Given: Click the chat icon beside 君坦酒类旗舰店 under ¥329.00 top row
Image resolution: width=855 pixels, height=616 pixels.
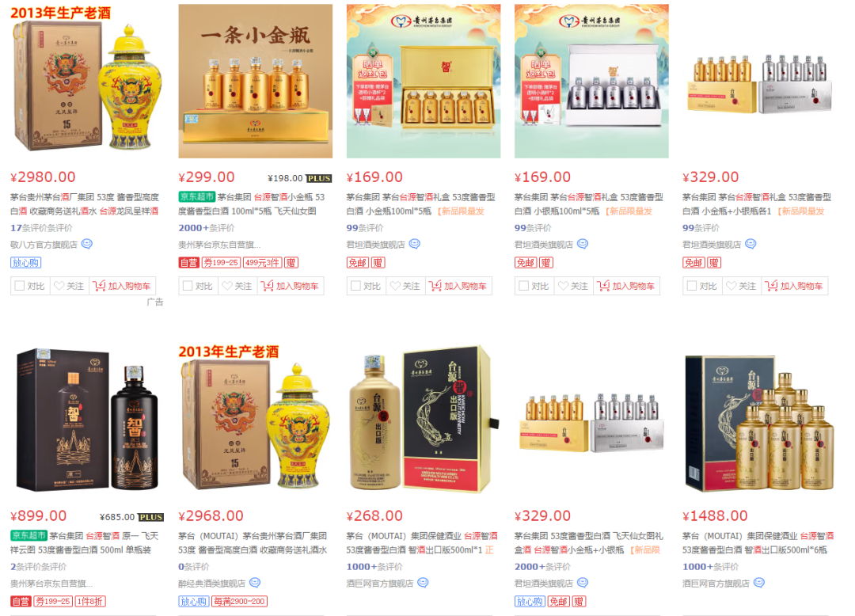Looking at the screenshot, I should [750, 244].
